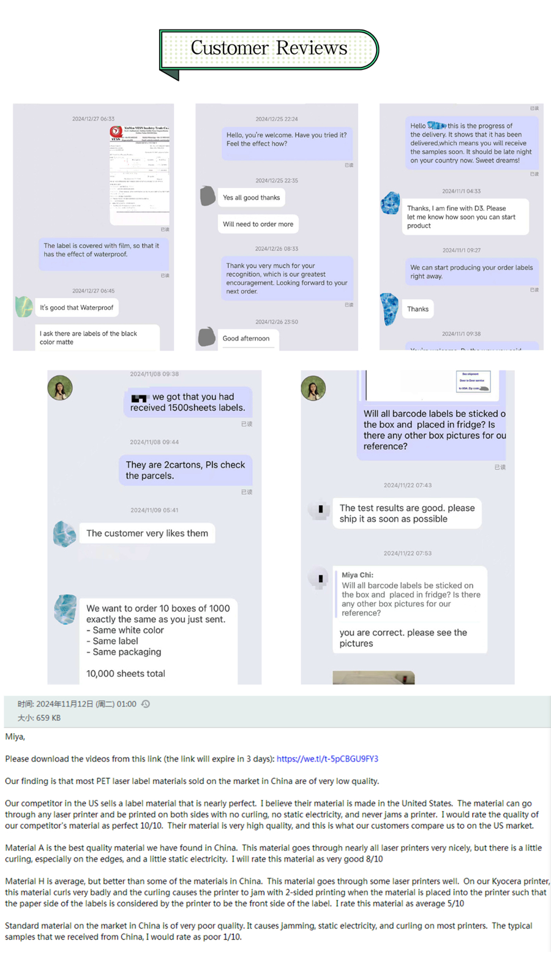Click the blue avatar beside the 10 boxes order message

pos(66,609)
